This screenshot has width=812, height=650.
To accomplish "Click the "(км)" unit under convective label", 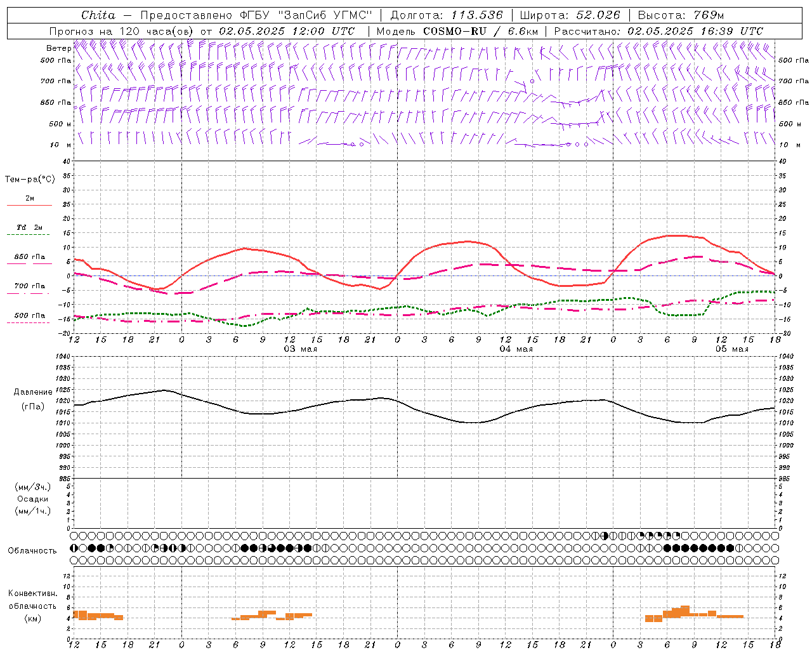I will click(x=32, y=618).
